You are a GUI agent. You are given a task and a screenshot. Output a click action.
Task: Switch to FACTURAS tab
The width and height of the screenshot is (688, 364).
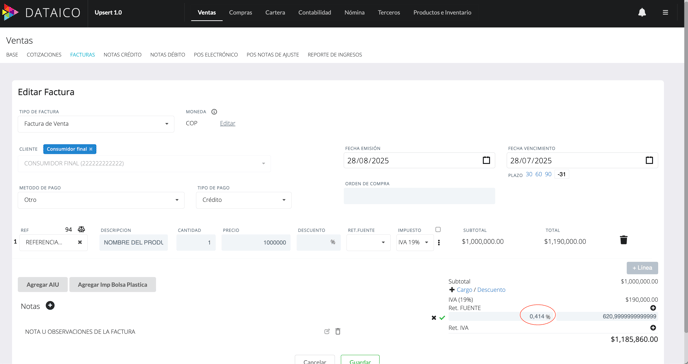tap(82, 55)
